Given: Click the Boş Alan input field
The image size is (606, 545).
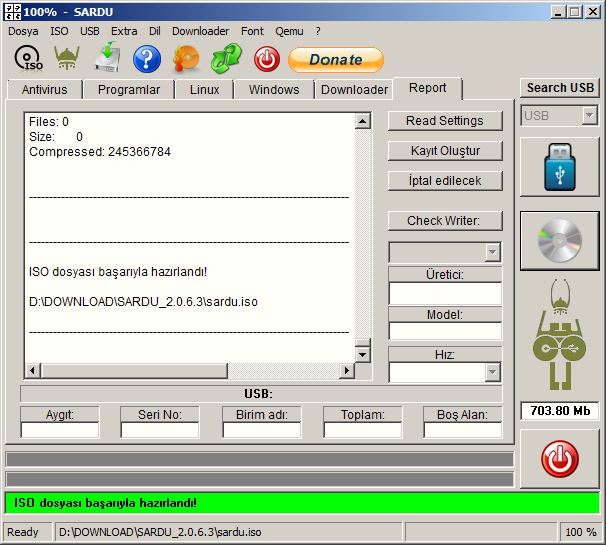Looking at the screenshot, I should pos(463,430).
